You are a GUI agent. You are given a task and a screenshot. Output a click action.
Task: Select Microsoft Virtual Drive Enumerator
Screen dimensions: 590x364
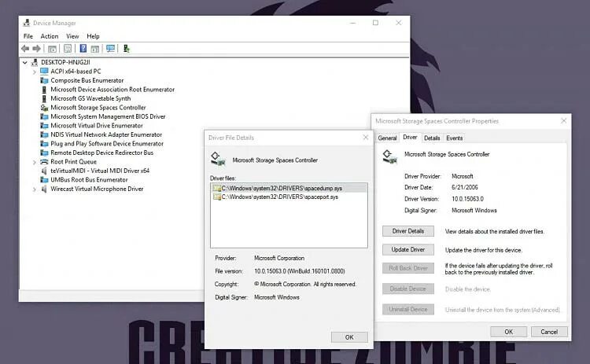pyautogui.click(x=97, y=126)
